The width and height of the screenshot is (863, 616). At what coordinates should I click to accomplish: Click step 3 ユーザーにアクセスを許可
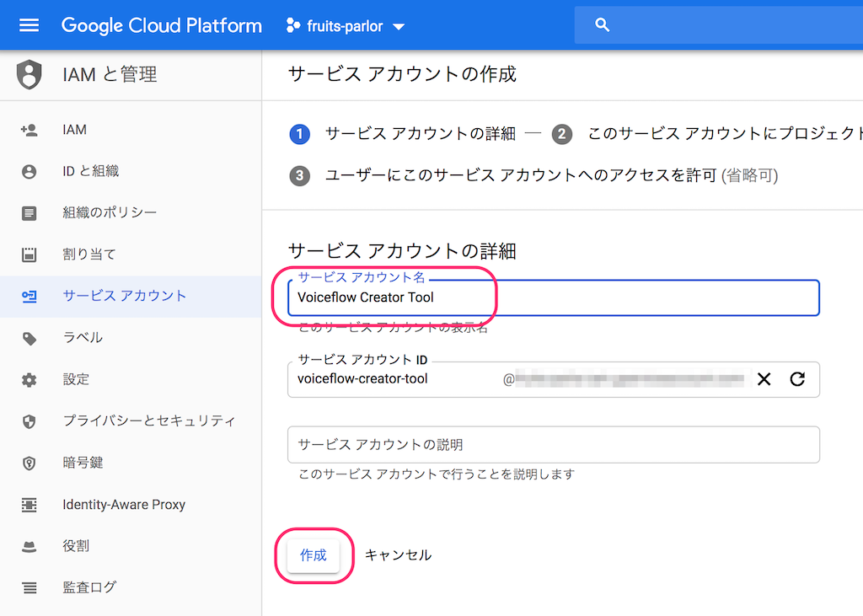533,175
